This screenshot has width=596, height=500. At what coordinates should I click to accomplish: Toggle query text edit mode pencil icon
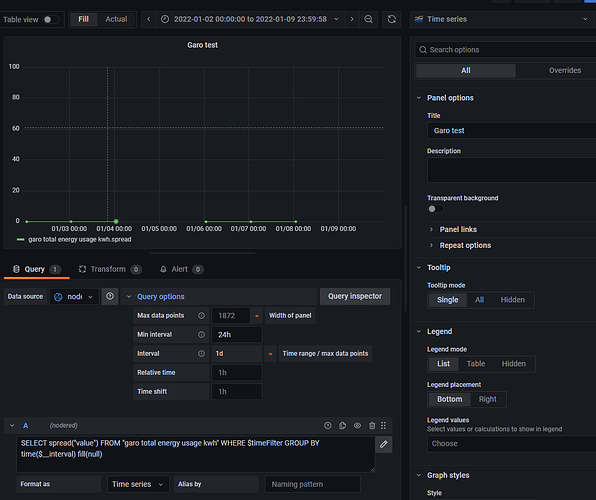pos(384,444)
